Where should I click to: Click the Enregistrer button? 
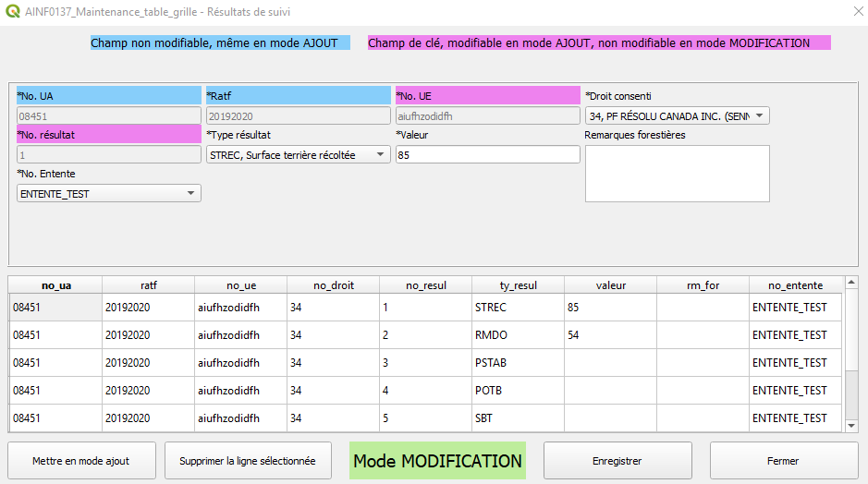click(x=617, y=461)
